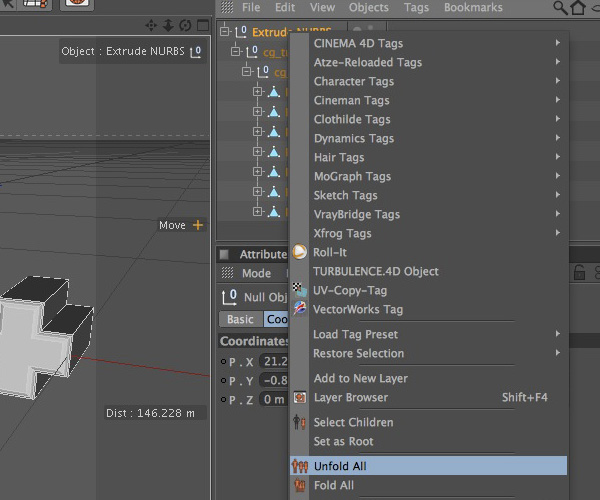Image resolution: width=600 pixels, height=500 pixels.
Task: Toggle the P . X keyframe circle
Action: [x=223, y=362]
